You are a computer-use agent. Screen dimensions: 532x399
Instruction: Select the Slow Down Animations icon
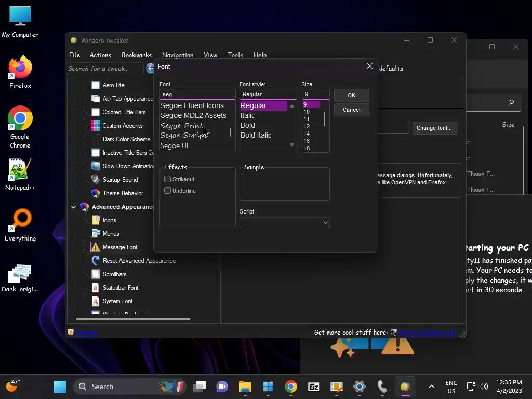pyautogui.click(x=96, y=166)
